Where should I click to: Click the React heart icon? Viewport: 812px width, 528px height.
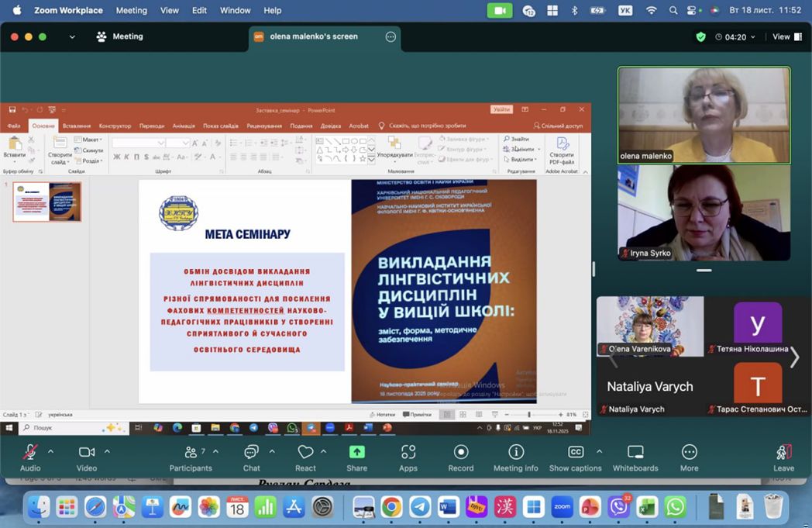(x=305, y=453)
